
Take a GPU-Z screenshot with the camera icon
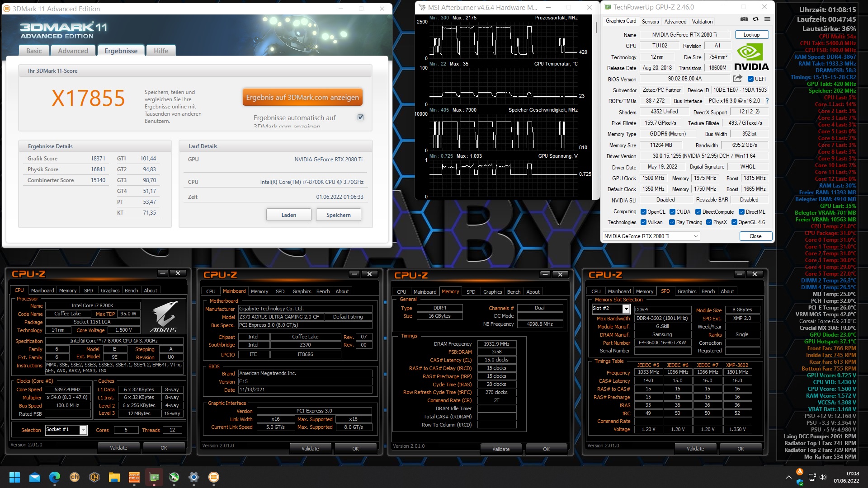pyautogui.click(x=744, y=19)
